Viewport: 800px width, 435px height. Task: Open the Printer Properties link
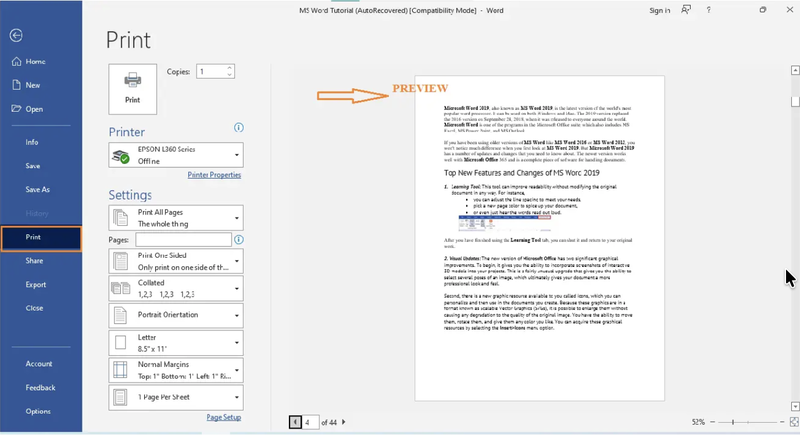(214, 175)
